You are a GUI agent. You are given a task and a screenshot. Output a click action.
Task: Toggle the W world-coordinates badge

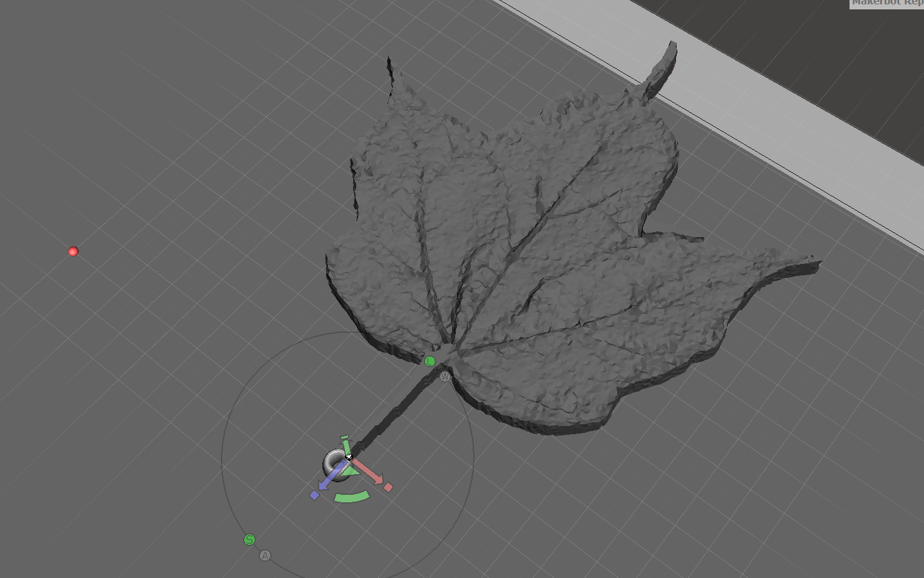tap(444, 377)
